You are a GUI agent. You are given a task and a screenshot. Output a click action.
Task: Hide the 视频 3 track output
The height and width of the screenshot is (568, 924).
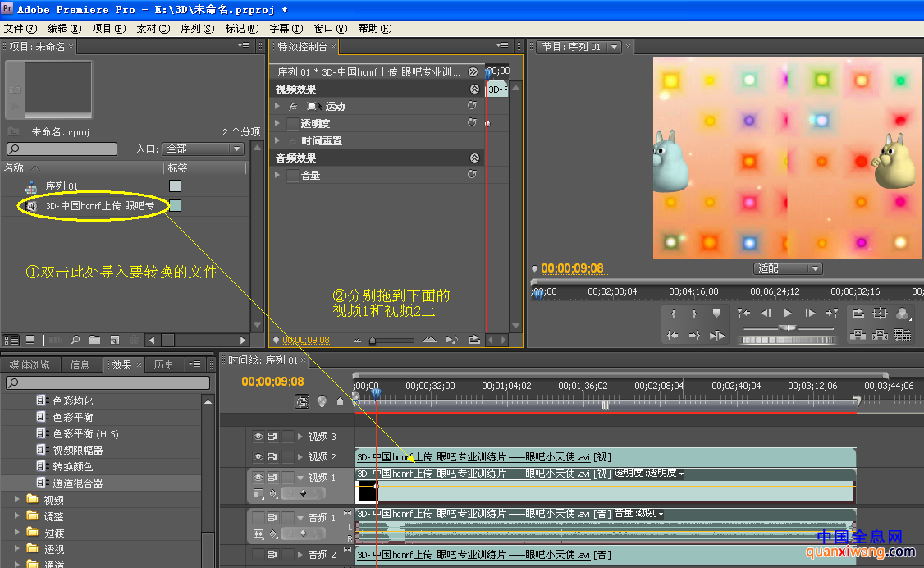(258, 437)
